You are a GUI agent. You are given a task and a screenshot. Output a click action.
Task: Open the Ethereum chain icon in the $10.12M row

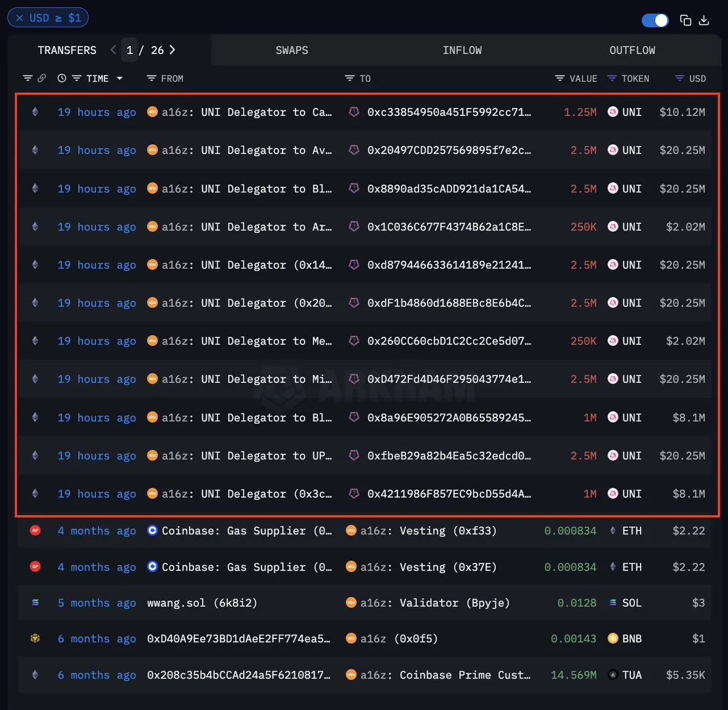tap(35, 112)
